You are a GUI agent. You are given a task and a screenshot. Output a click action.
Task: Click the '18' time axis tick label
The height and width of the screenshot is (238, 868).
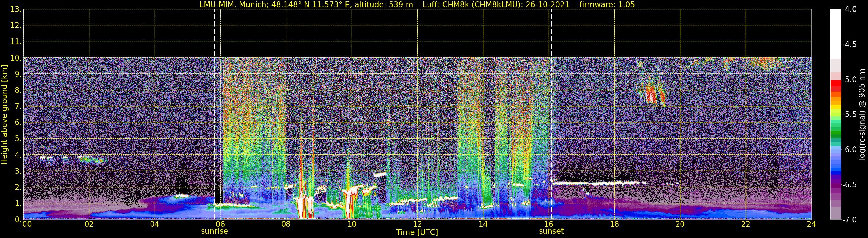614,224
